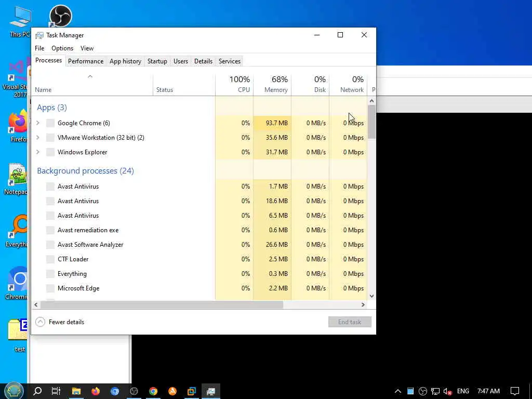Click the End task button
This screenshot has width=532, height=399.
[x=350, y=322]
